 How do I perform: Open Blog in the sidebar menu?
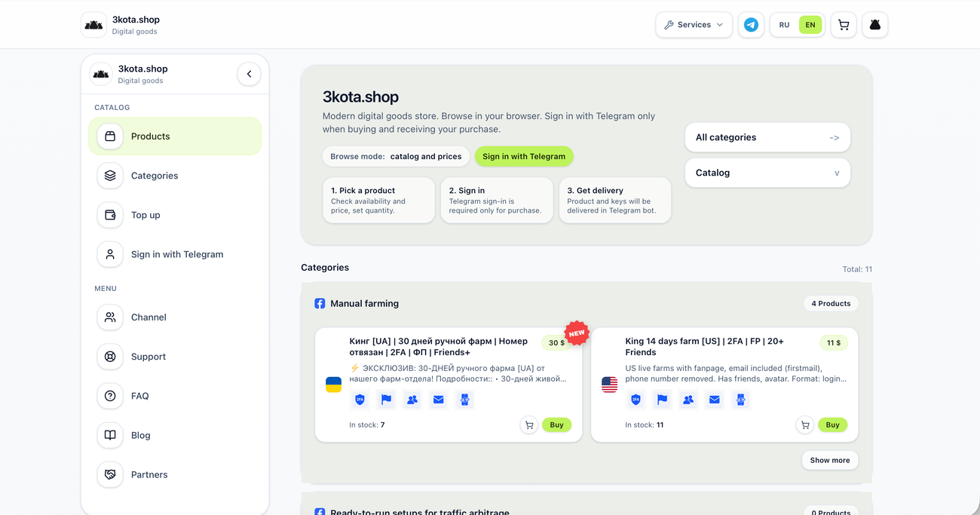point(175,435)
